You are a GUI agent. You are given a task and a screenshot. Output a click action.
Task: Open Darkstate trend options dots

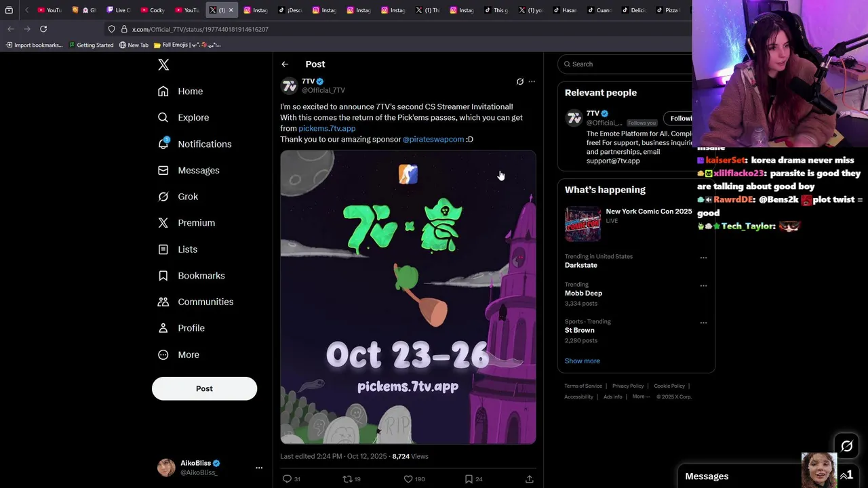(x=703, y=258)
